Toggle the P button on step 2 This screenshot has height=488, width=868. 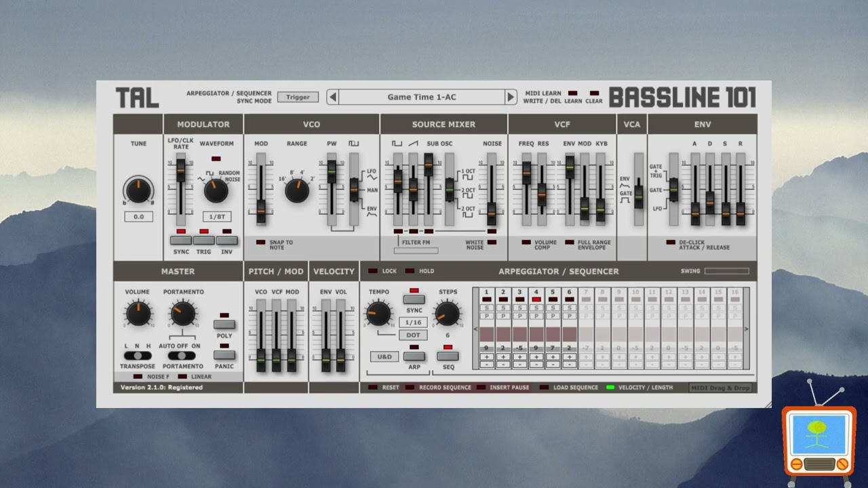coord(503,315)
